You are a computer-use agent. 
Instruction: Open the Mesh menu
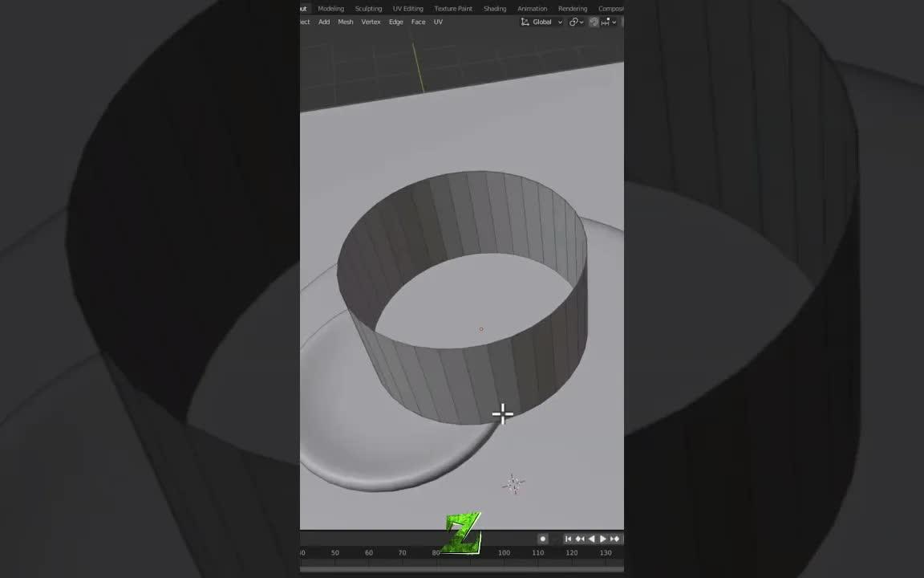click(345, 22)
